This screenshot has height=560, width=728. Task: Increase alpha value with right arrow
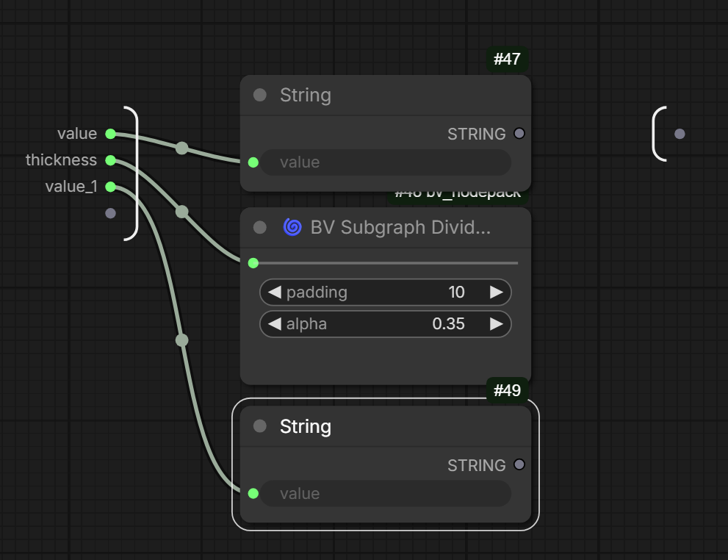point(497,323)
